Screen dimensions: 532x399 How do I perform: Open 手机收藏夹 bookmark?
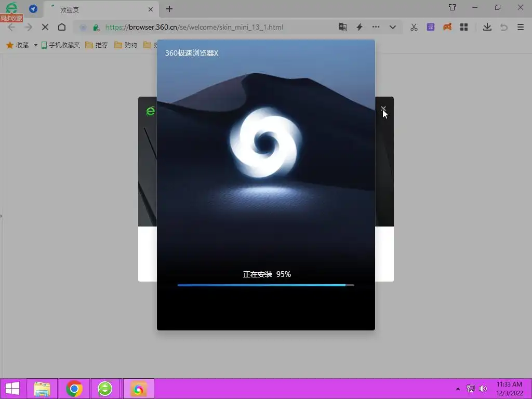coord(60,45)
